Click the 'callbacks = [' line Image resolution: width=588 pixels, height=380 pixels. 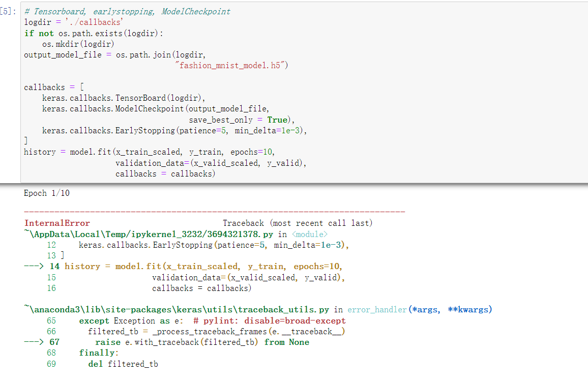click(x=54, y=87)
